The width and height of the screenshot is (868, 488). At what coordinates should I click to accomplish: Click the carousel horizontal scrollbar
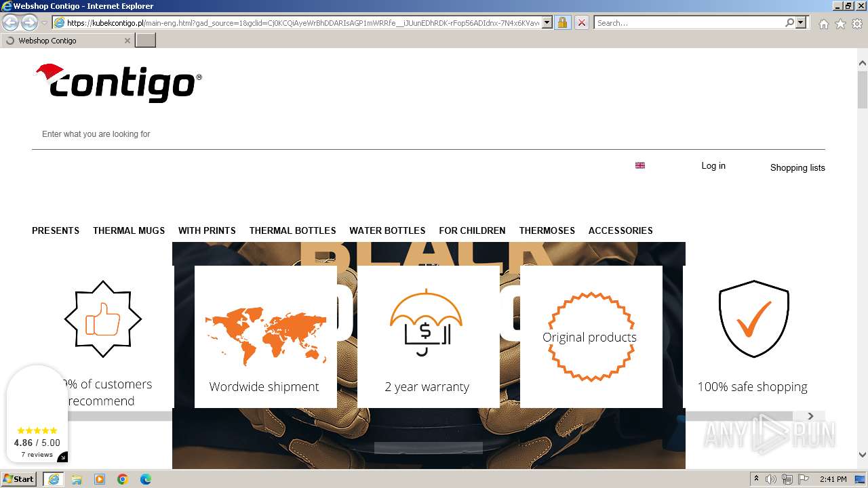[x=429, y=415]
